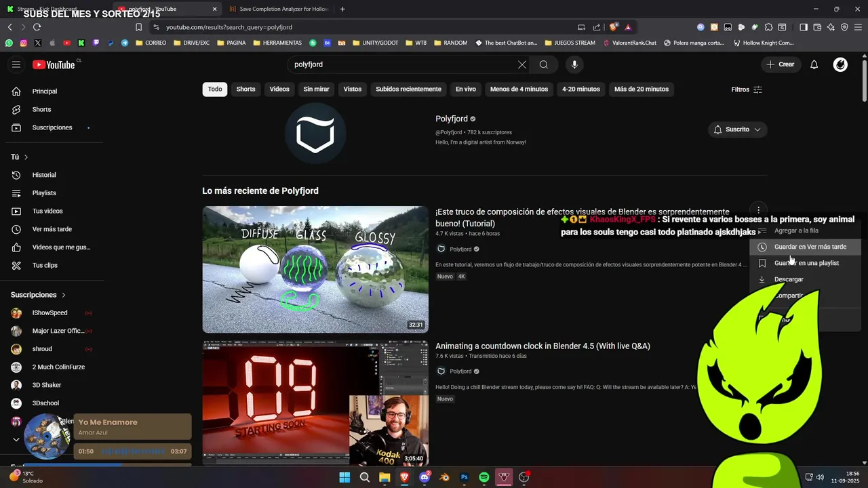Open the Polyfjord channel avatar
Viewport: 868px width, 488px height.
click(315, 134)
